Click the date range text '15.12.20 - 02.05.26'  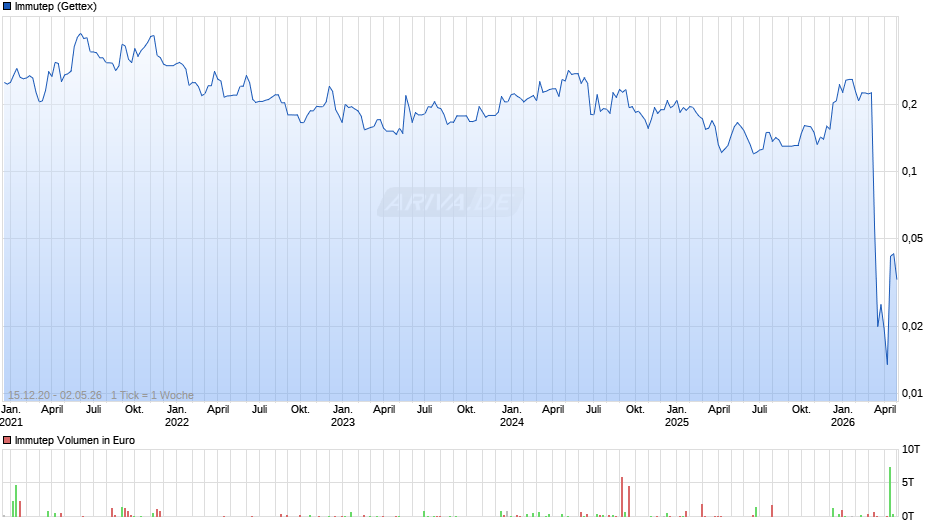coord(55,395)
